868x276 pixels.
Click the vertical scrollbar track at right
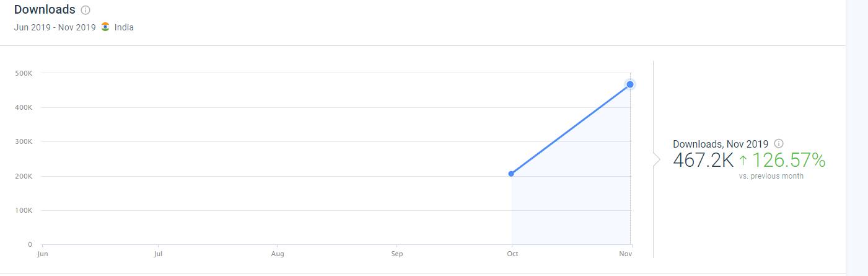point(857,136)
